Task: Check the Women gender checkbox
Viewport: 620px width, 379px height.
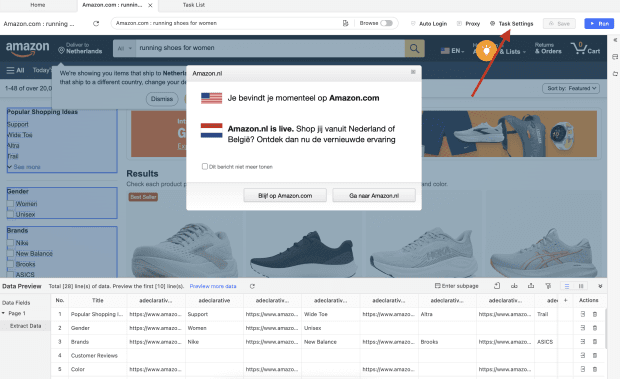Action: [x=10, y=204]
